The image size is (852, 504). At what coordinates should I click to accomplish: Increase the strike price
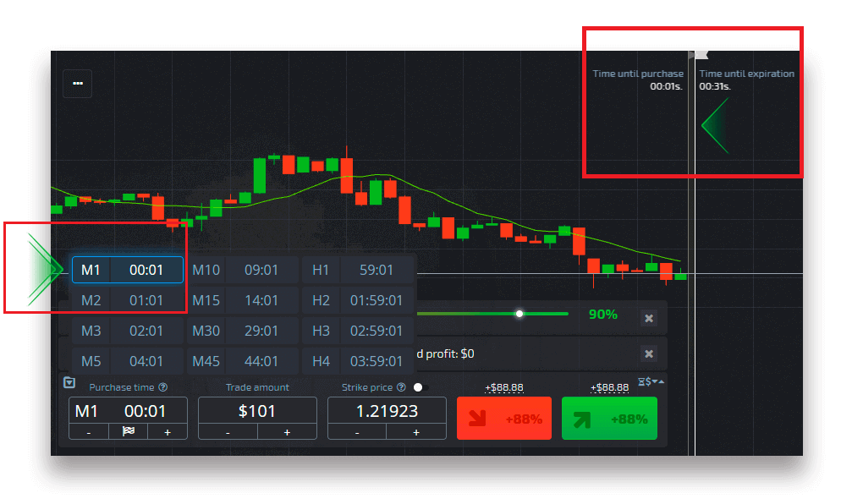tap(416, 432)
